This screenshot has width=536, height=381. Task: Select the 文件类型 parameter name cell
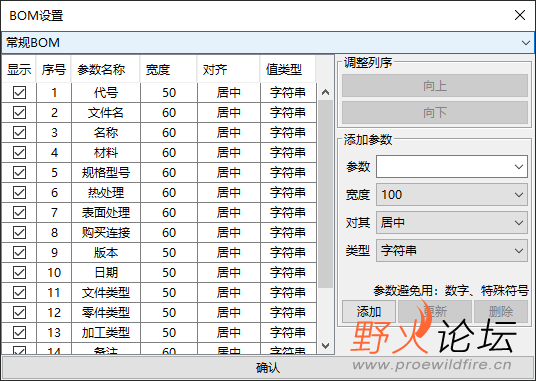(106, 292)
